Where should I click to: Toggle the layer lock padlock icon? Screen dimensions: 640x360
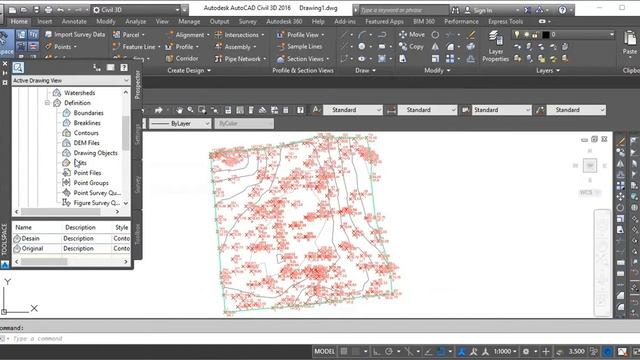[x=535, y=35]
